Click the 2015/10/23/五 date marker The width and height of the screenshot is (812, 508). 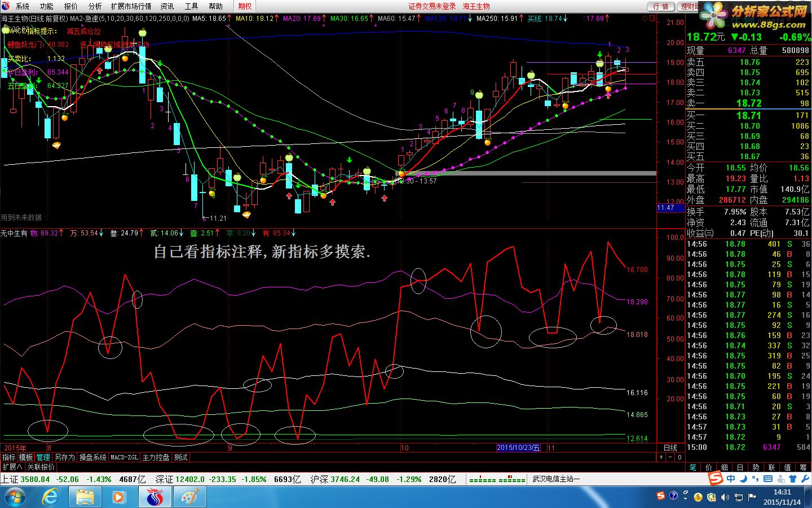[x=518, y=448]
